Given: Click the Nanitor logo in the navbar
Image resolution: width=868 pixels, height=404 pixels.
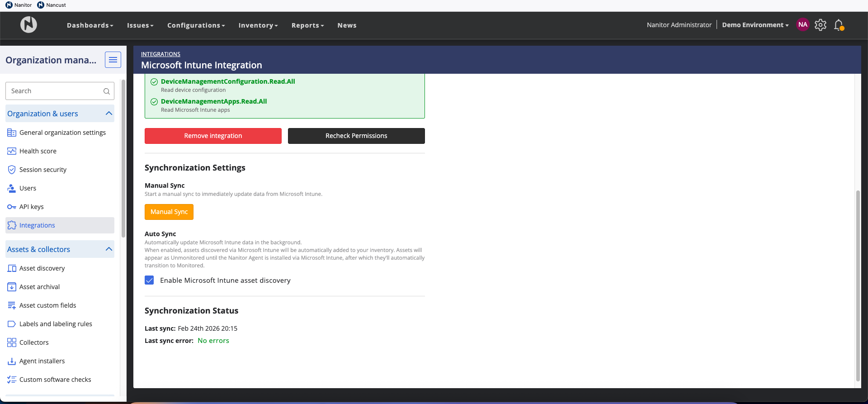Looking at the screenshot, I should click(28, 25).
